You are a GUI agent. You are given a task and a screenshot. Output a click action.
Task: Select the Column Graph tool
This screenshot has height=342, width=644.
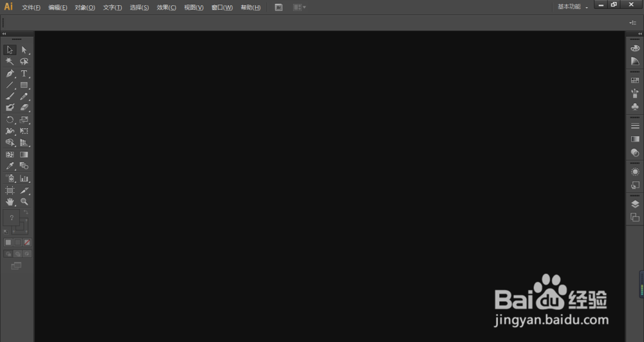click(24, 178)
